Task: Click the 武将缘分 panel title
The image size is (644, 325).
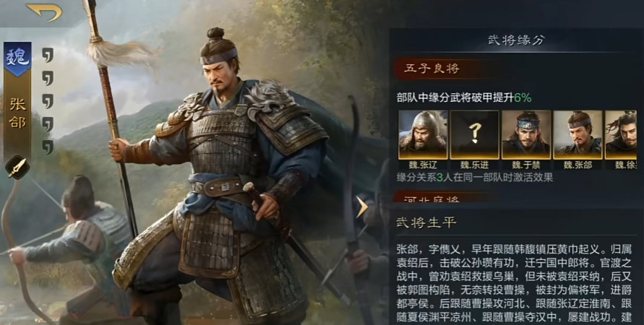Action: pos(516,40)
